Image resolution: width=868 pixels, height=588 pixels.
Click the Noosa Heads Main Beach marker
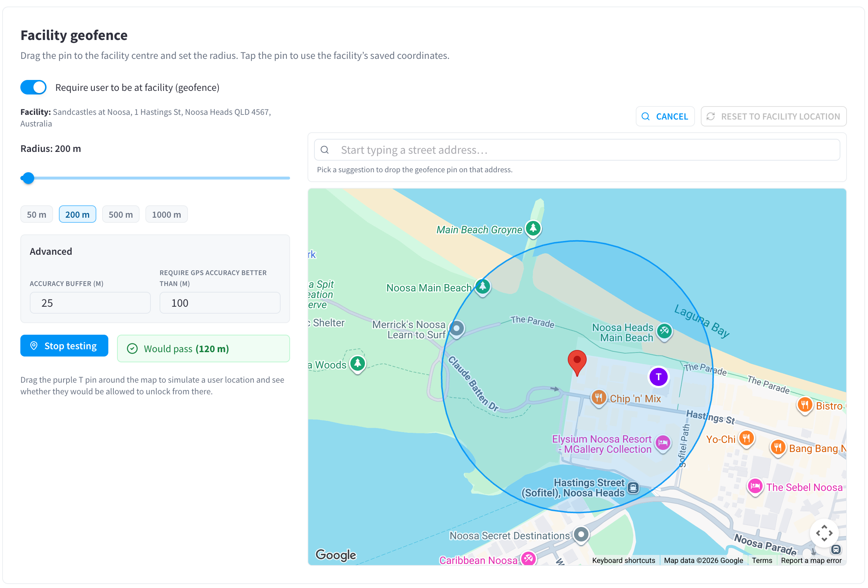[664, 332]
